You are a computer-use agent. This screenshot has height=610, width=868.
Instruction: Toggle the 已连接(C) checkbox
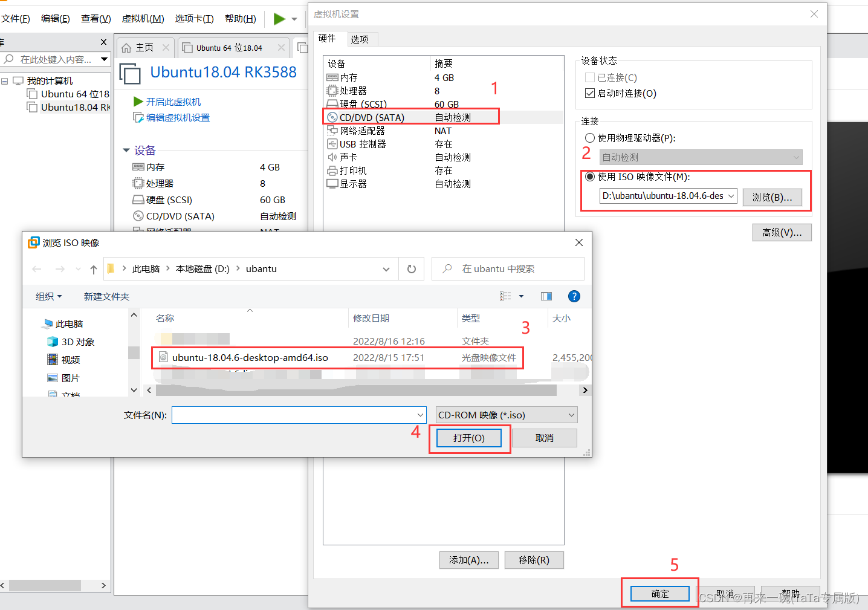click(x=590, y=77)
